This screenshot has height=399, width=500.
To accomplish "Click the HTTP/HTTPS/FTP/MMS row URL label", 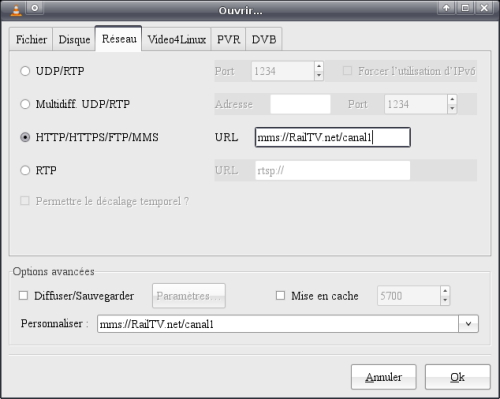I will 226,137.
